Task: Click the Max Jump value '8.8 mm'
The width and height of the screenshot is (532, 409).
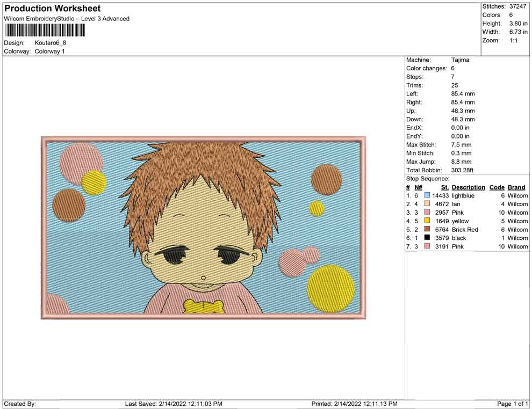Action: coord(461,162)
